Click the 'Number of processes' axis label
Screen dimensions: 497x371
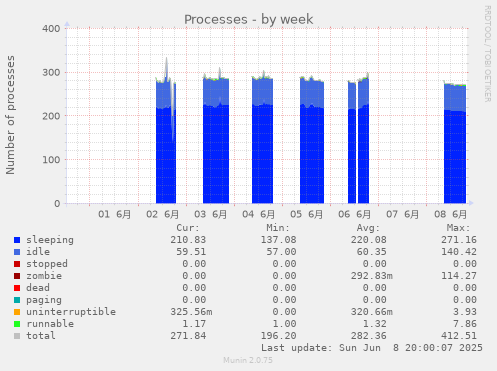tap(11, 115)
